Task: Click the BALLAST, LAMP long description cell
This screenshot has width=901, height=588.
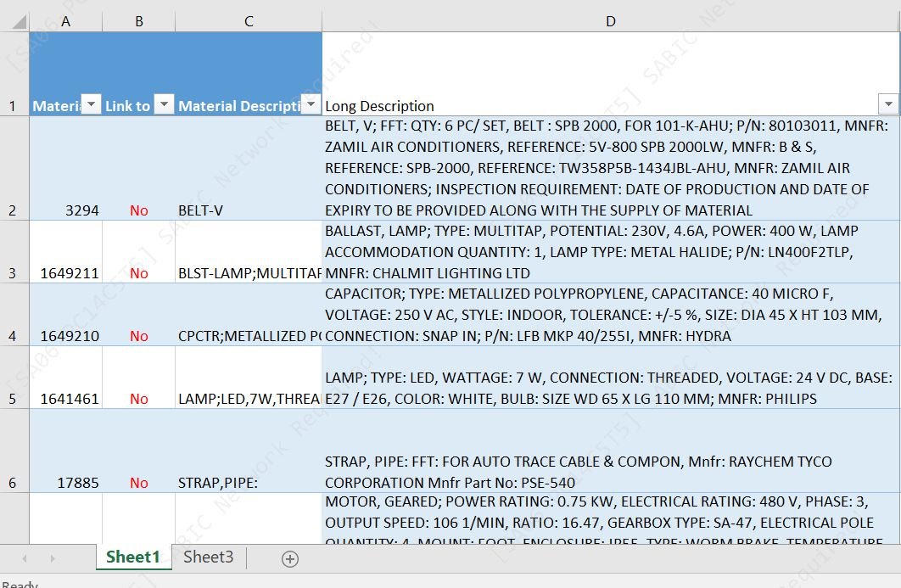Action: point(610,252)
